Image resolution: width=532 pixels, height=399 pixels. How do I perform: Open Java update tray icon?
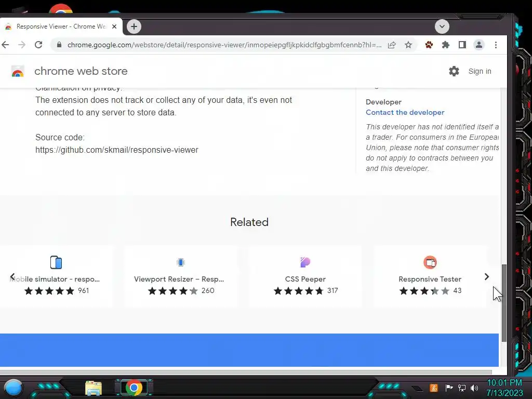point(434,388)
